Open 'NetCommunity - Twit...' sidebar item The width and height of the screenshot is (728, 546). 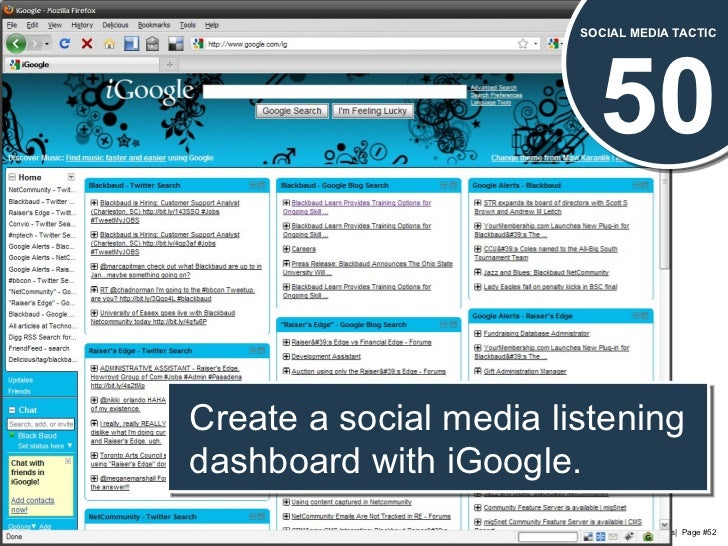[x=41, y=190]
